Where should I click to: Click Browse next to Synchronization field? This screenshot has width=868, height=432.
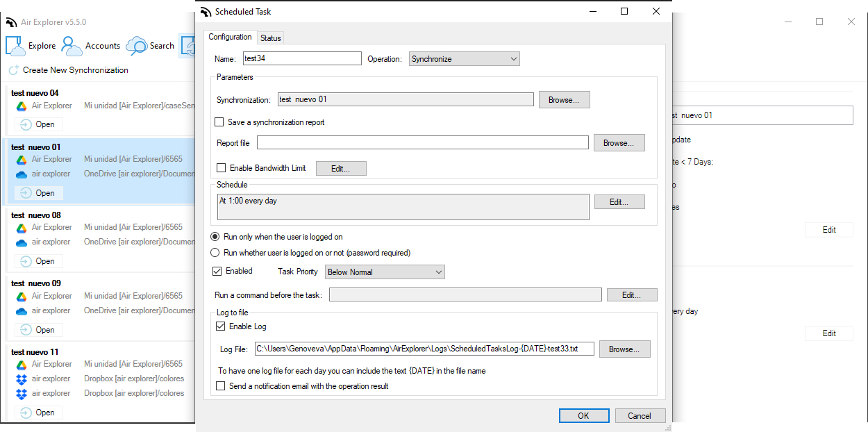point(564,100)
